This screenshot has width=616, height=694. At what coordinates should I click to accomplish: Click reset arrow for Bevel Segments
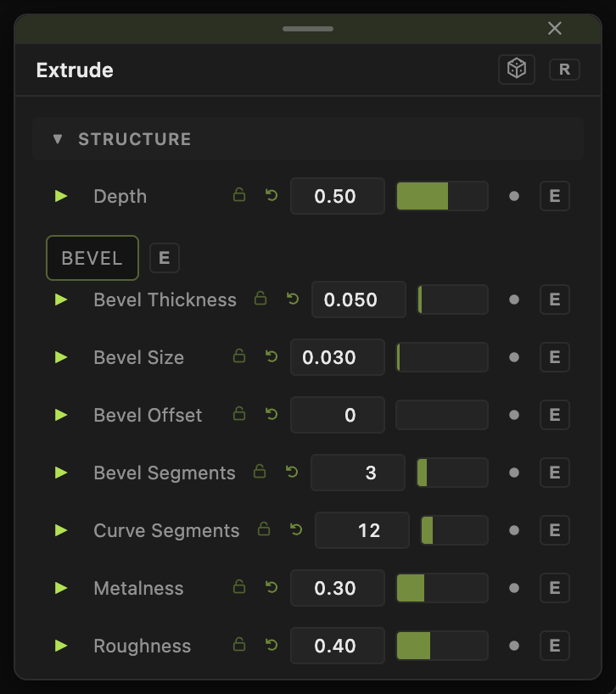tap(292, 472)
